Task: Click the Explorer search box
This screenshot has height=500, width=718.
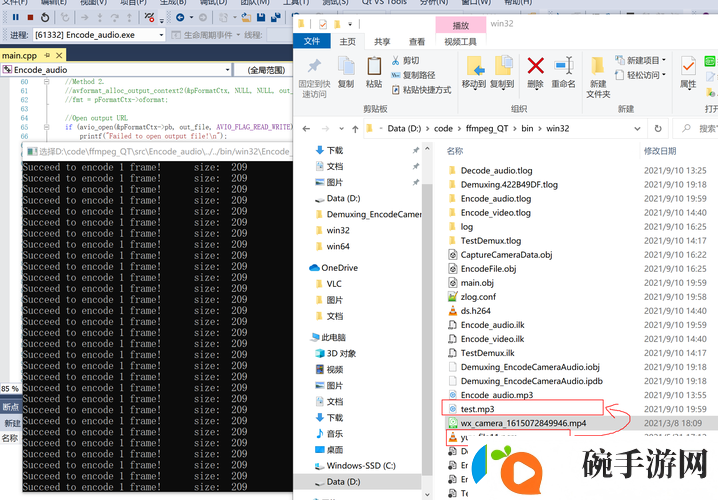Action: [x=698, y=129]
